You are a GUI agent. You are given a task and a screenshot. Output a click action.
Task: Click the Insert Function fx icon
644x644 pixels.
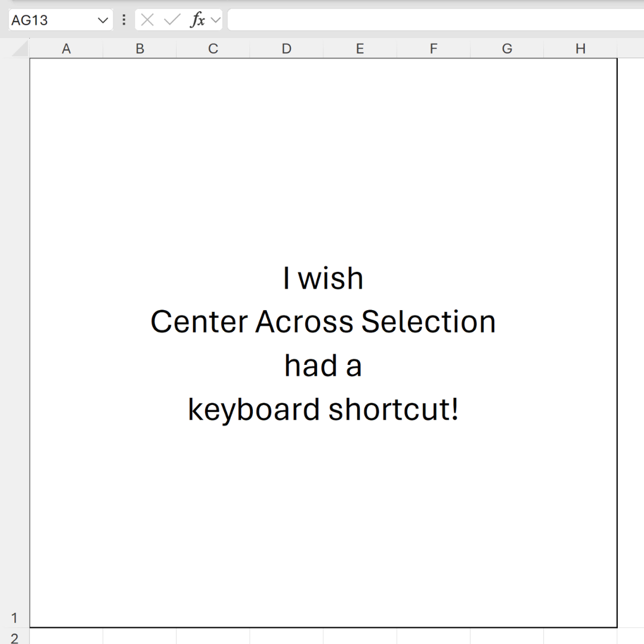(x=197, y=20)
